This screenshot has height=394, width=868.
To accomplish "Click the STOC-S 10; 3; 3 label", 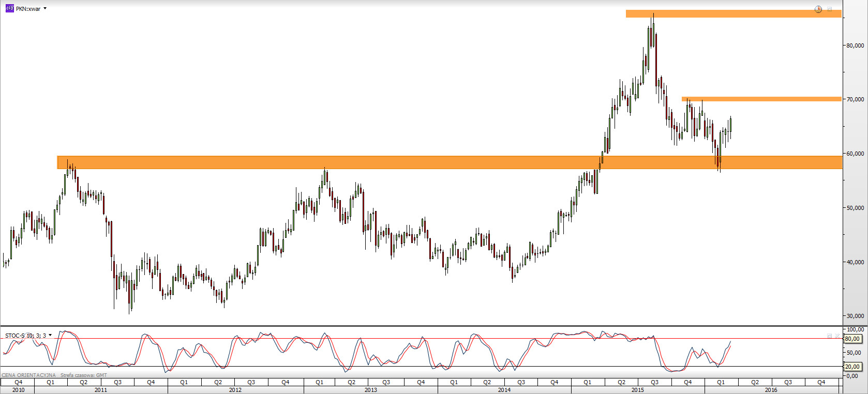I will (x=25, y=336).
